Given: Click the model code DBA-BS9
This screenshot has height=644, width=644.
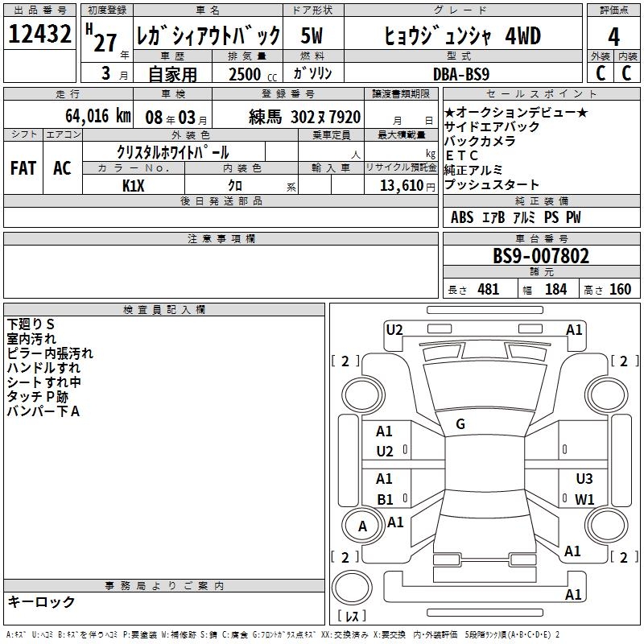Looking at the screenshot, I should tap(470, 73).
